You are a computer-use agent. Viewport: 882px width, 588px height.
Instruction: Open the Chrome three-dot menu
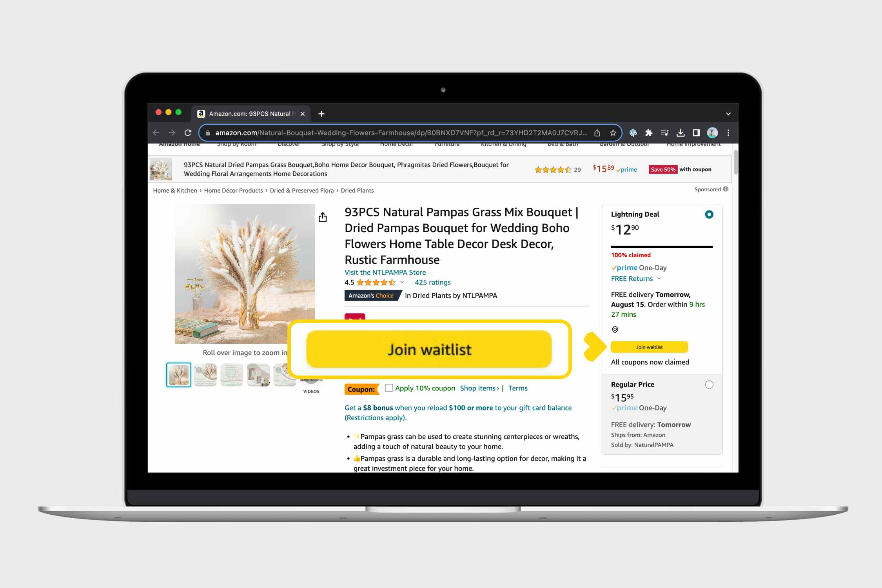click(x=728, y=133)
